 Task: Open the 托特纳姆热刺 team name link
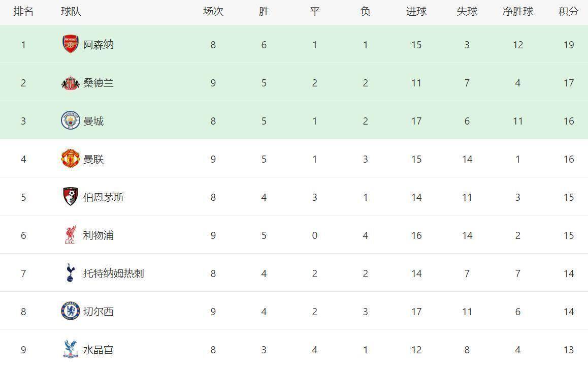pyautogui.click(x=114, y=273)
